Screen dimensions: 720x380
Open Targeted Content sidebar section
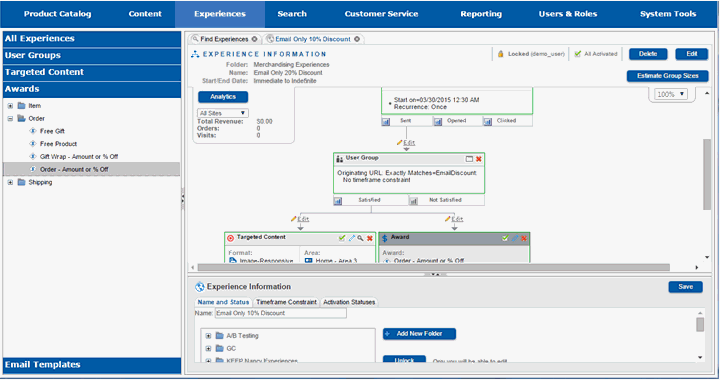(92, 72)
